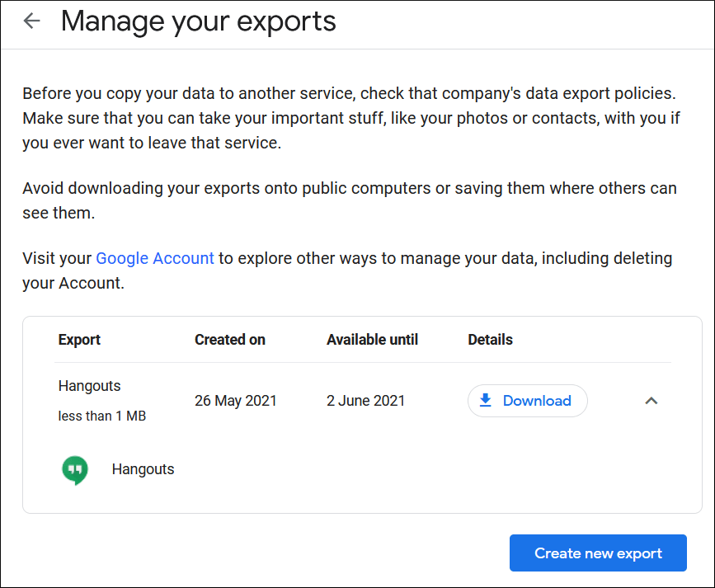Click the 'less than 1 MB' size text
The image size is (715, 588).
coord(102,416)
